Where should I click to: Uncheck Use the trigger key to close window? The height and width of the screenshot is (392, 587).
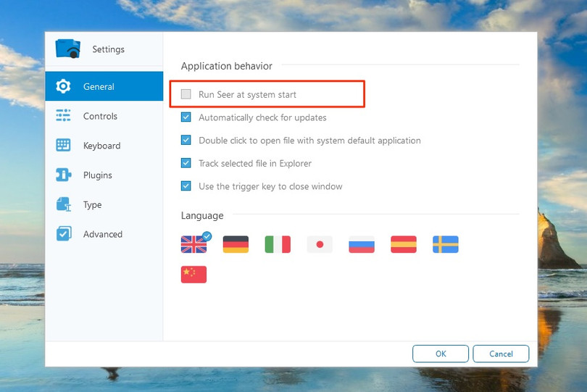point(186,186)
